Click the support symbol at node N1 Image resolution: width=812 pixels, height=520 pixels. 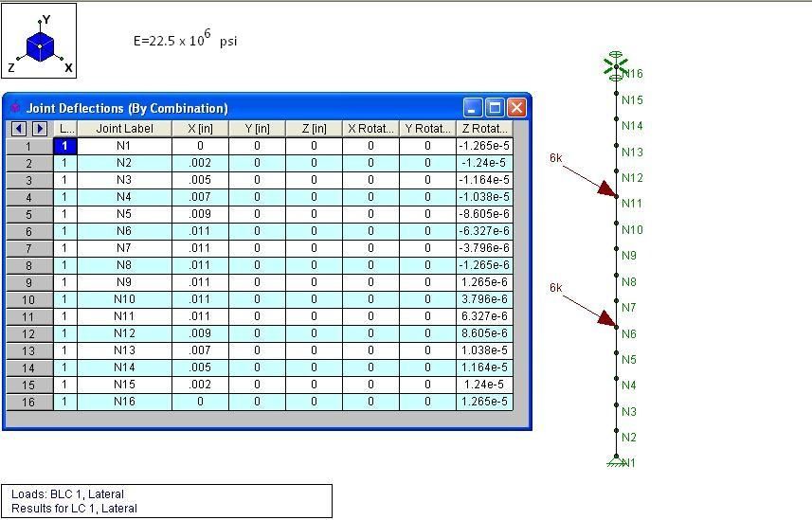pyautogui.click(x=616, y=462)
